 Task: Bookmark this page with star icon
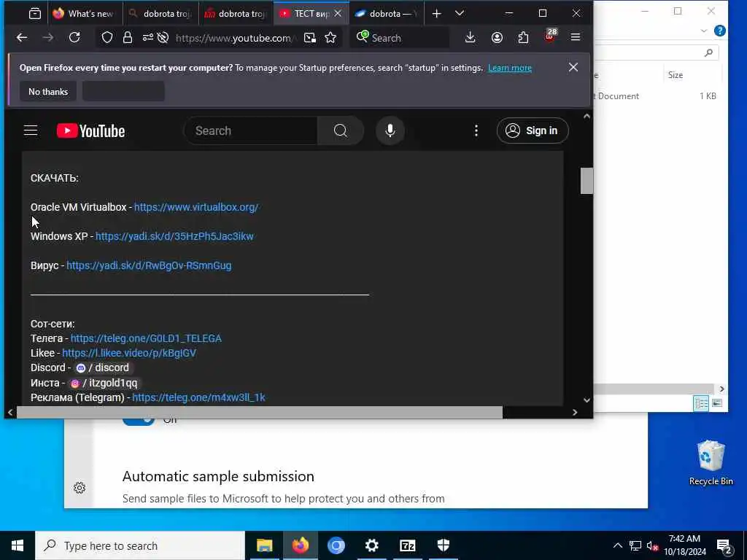(x=330, y=38)
